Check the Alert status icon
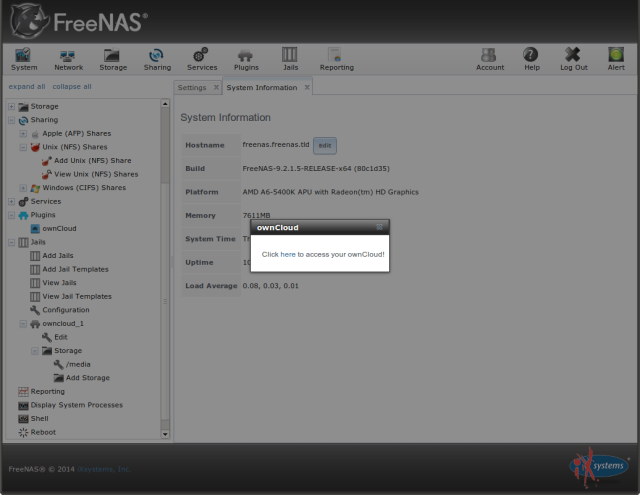 (x=616, y=54)
